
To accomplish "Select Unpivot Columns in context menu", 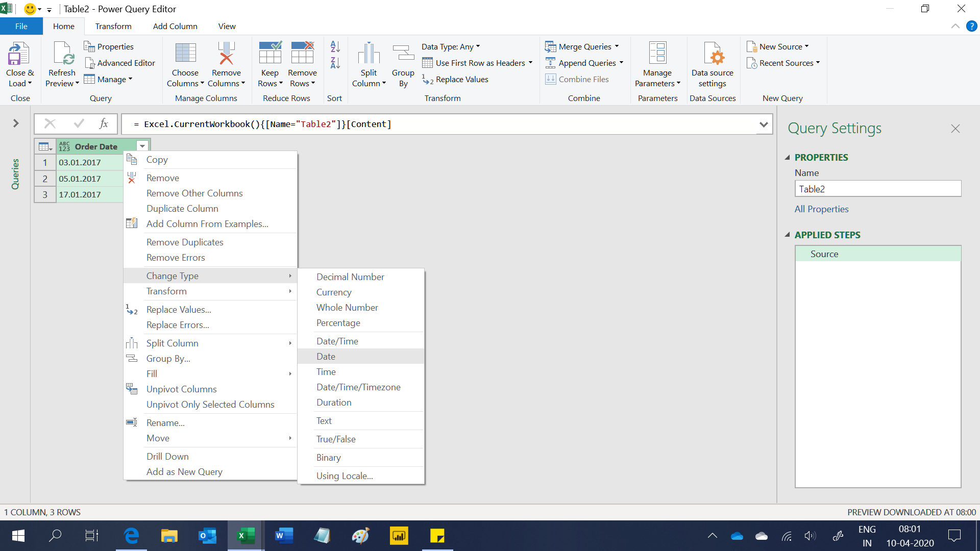I will 210,389.
